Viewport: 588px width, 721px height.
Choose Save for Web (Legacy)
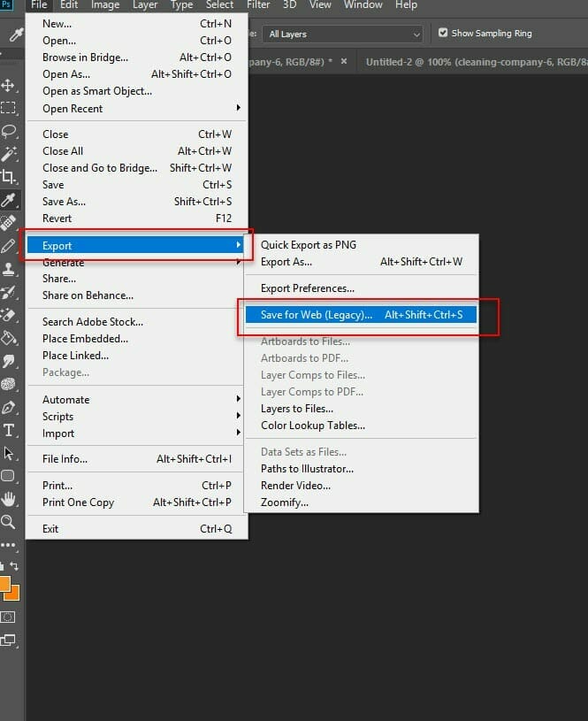(361, 315)
